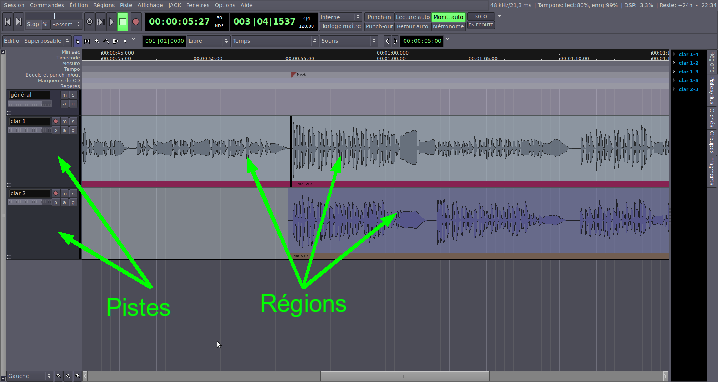The image size is (719, 383).
Task: Open the Souris zoom focus dropdown
Action: point(348,41)
